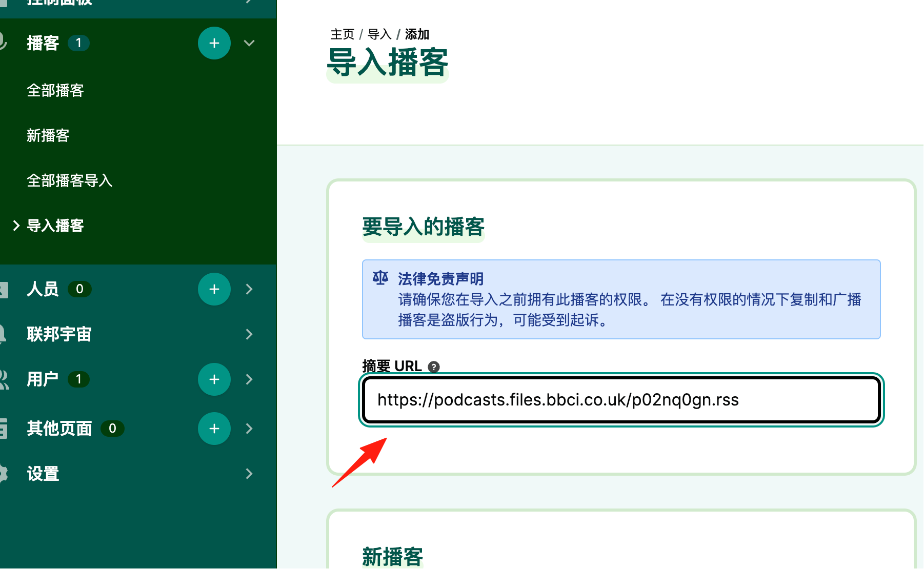Click the plus button next to 用户
Viewport: 924px width, 569px height.
coord(214,379)
